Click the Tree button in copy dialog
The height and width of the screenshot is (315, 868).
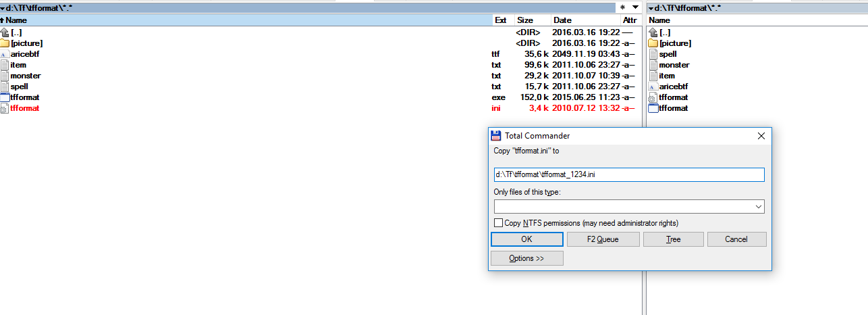(x=673, y=239)
